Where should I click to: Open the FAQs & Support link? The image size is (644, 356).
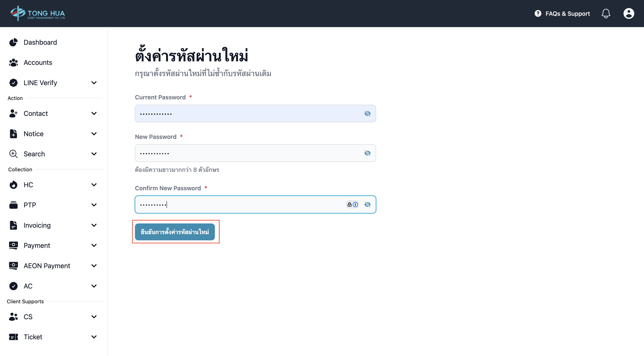pos(568,13)
